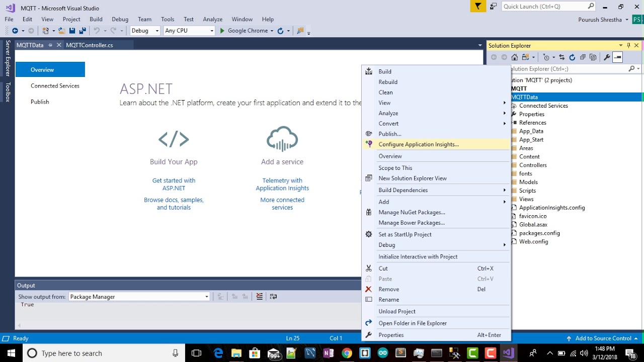Screen dimensions: 644x362
Task: Click Show All Files in Solution Explorer
Action: (x=593, y=57)
